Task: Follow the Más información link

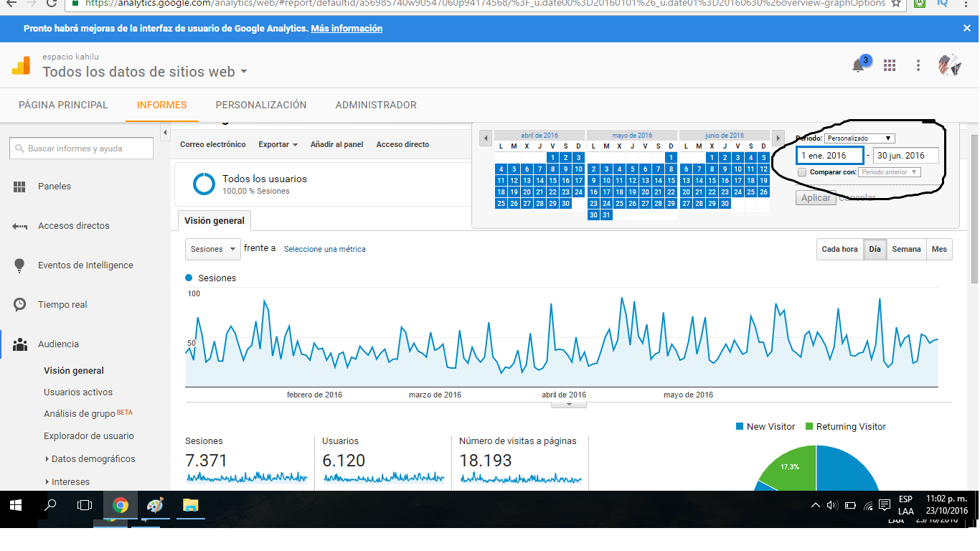Action: [x=347, y=29]
